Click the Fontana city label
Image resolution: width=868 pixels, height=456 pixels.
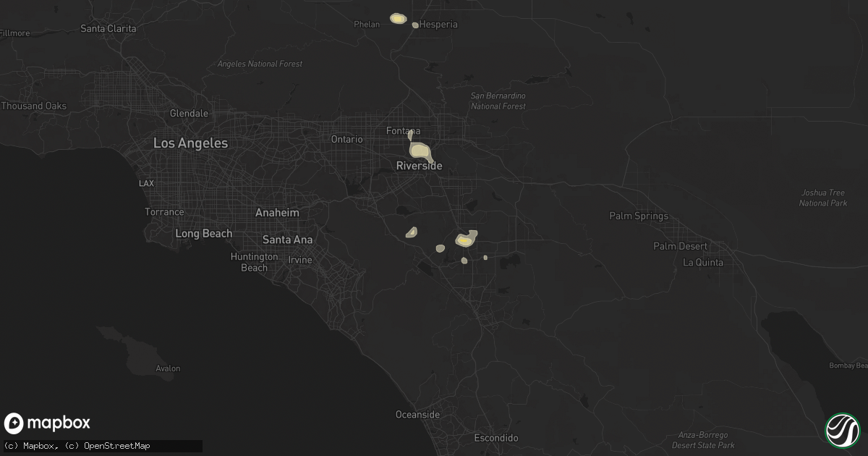point(403,131)
